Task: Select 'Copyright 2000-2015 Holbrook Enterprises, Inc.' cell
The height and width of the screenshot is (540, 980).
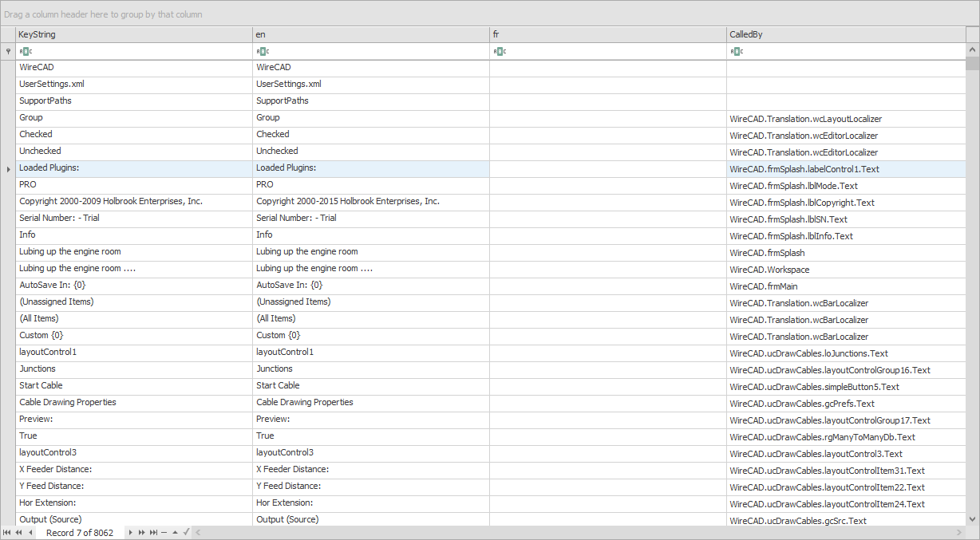Action: tap(371, 202)
